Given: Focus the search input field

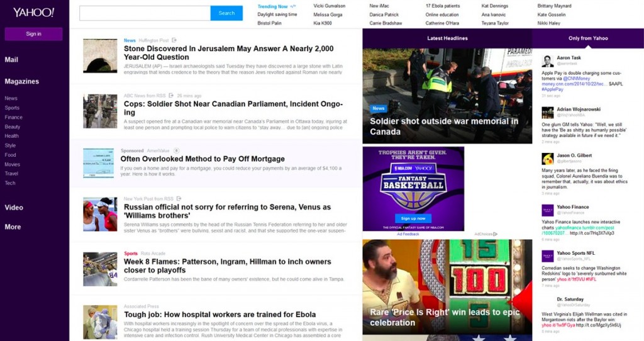Looking at the screenshot, I should pos(145,13).
